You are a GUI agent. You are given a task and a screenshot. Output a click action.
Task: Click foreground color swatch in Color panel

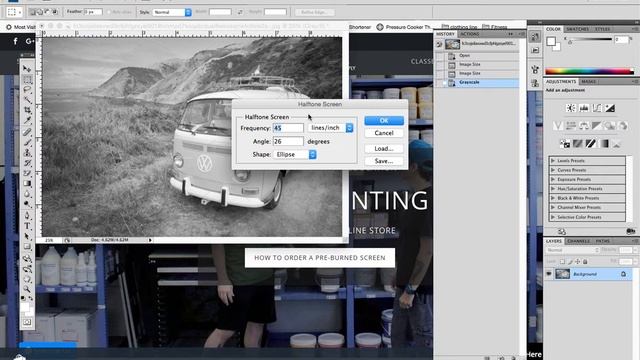point(551,41)
